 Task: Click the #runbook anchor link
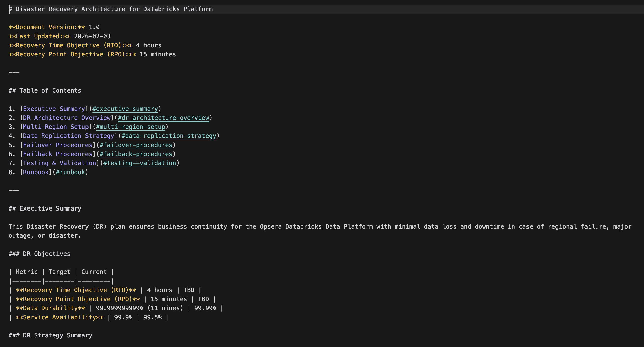(x=70, y=172)
